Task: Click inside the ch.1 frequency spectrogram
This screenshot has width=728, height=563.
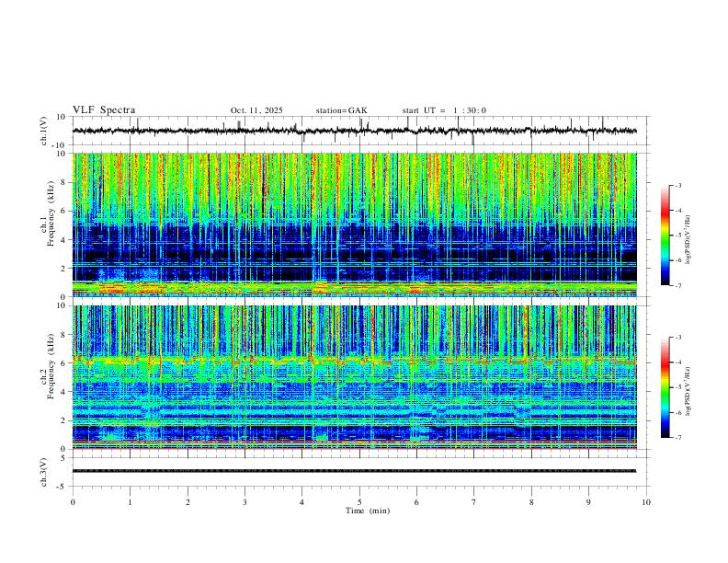Action: coord(355,224)
